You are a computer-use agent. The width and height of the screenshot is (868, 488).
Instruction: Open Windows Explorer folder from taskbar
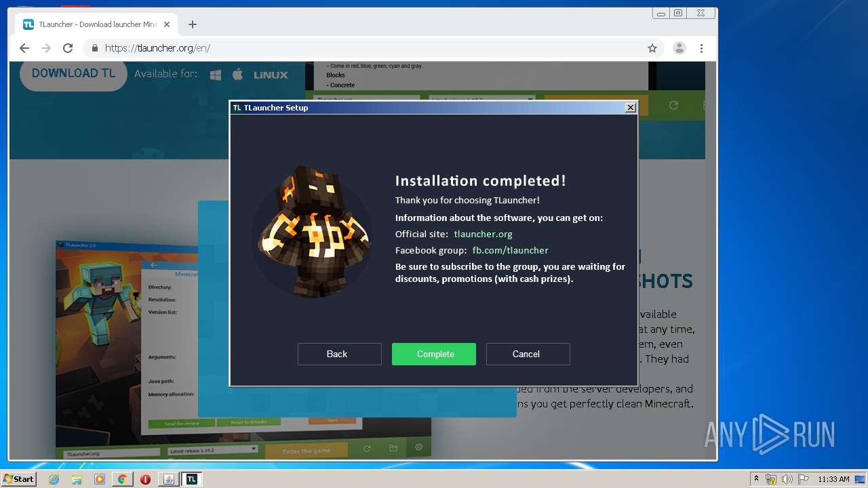[x=77, y=479]
